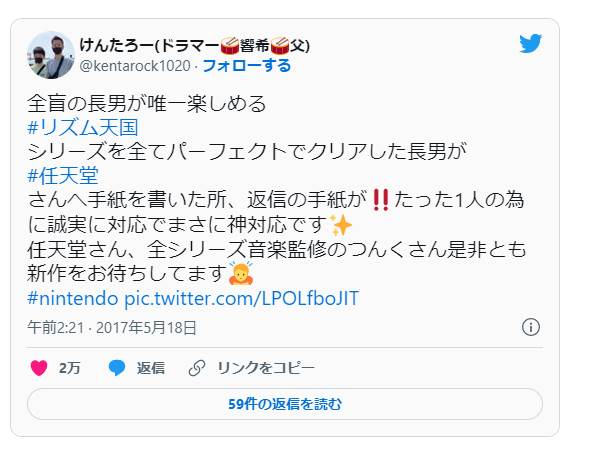Image resolution: width=603 pixels, height=453 pixels.
Task: Click the first line 全盲の長男が唯一楽しめる
Action: tap(147, 104)
